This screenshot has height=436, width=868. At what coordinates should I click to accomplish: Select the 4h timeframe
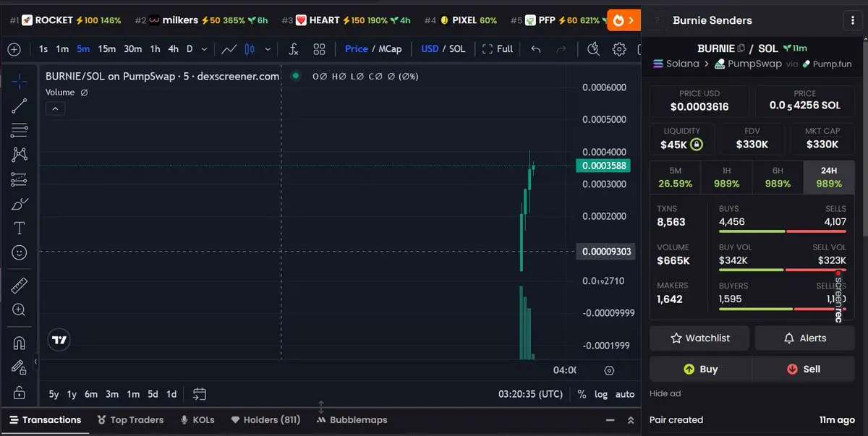(173, 49)
